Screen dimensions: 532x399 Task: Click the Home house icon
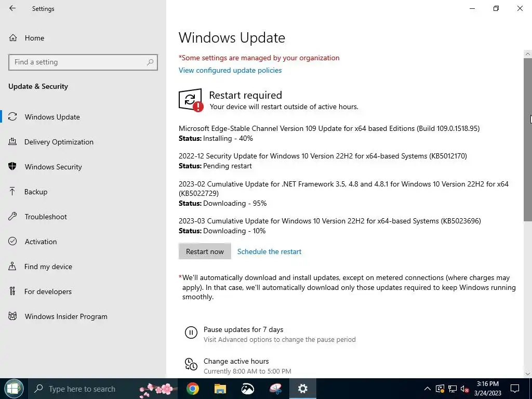point(13,37)
